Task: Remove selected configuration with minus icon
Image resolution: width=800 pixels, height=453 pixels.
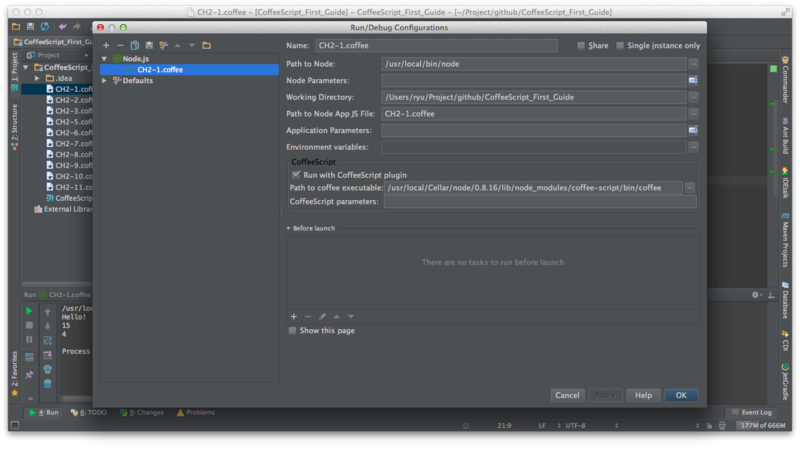Action: (x=120, y=45)
